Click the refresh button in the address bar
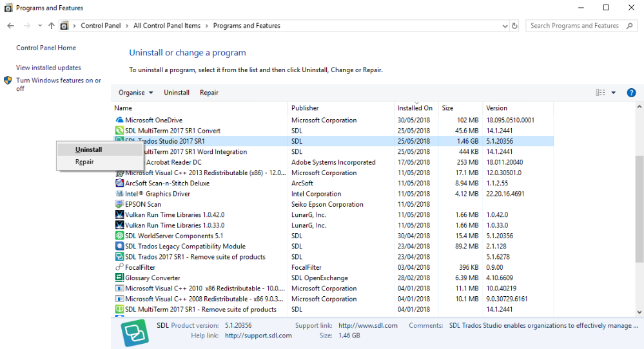 click(514, 26)
